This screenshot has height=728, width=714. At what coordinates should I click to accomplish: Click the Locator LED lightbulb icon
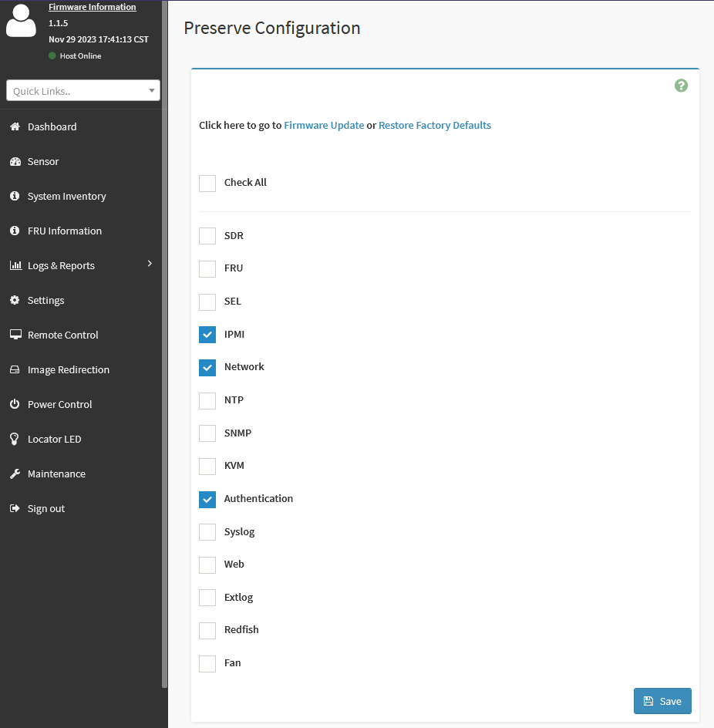(15, 439)
